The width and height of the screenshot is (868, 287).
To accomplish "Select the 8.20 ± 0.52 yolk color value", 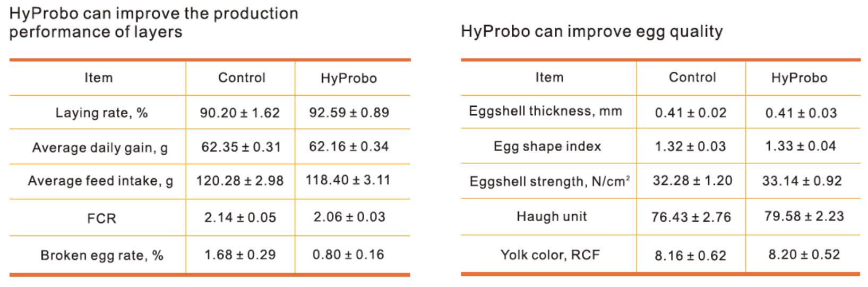I will tap(804, 255).
